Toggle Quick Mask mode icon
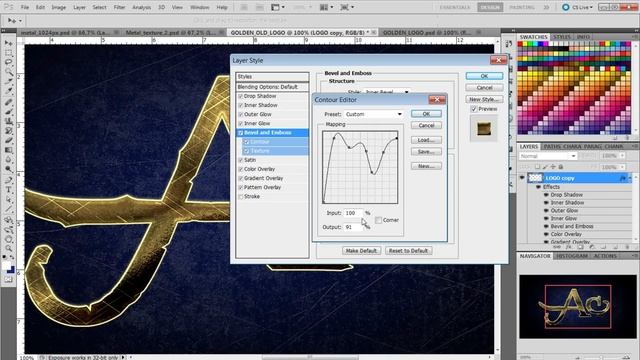This screenshot has height=360, width=640. [9, 280]
